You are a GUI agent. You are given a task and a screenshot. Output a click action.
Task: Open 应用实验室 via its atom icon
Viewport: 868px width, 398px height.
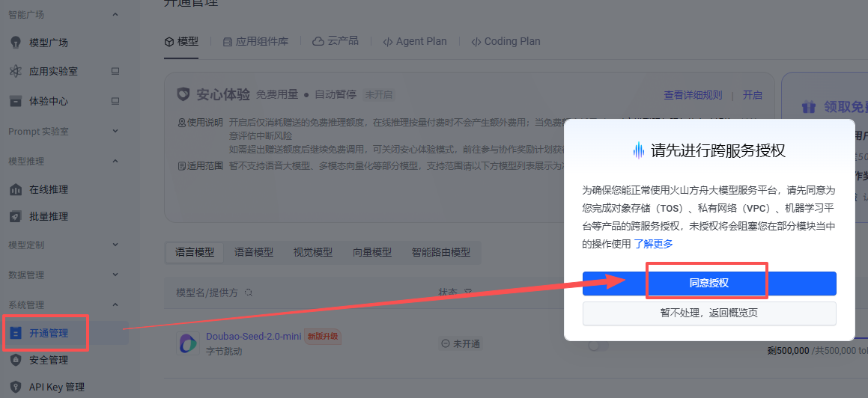(16, 71)
